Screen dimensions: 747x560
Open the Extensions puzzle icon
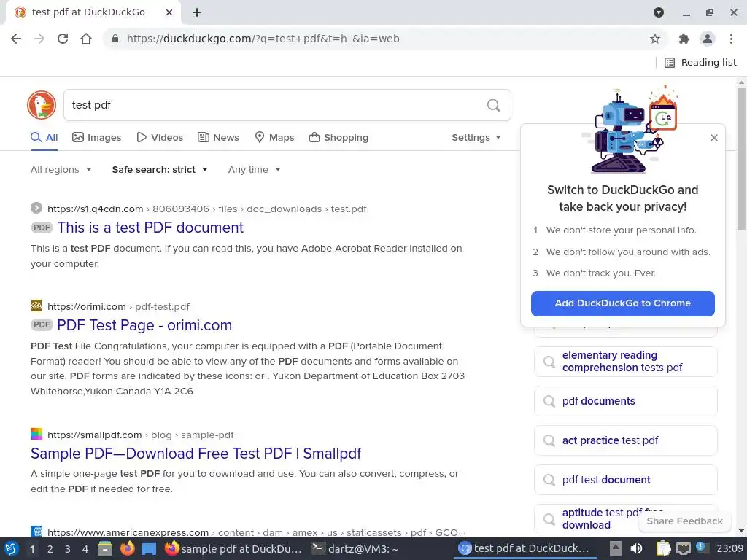click(684, 39)
